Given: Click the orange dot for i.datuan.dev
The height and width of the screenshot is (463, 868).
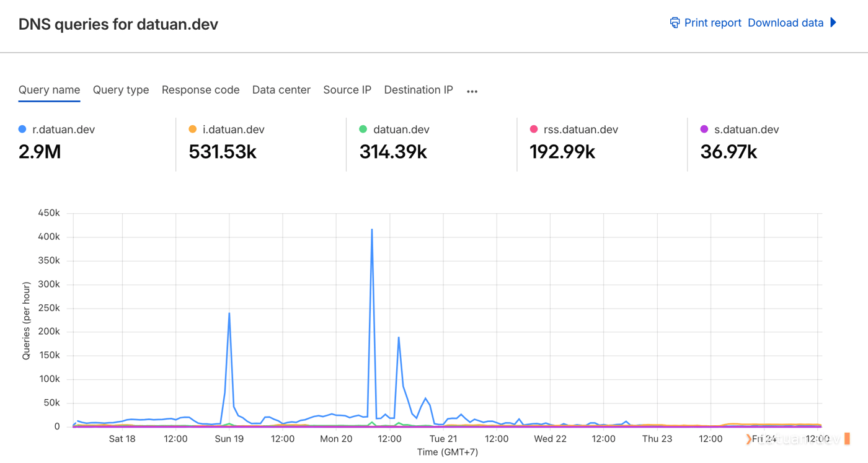Looking at the screenshot, I should click(x=192, y=129).
